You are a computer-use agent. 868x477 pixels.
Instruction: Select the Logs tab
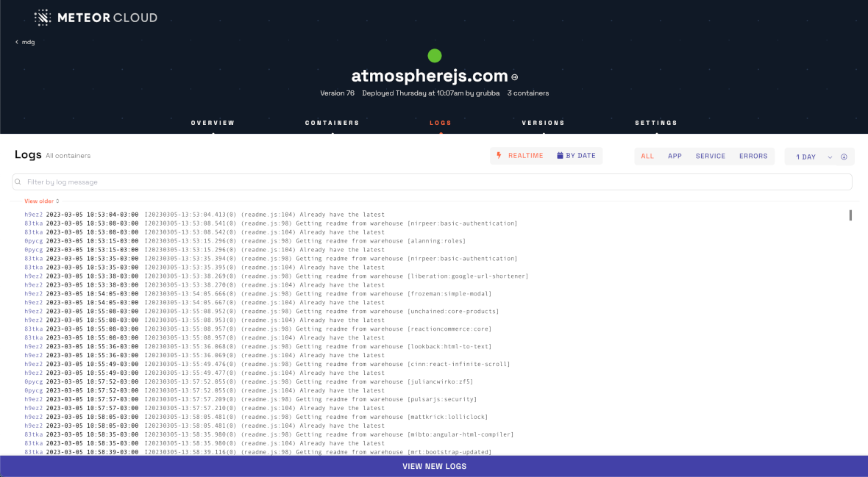[x=441, y=123]
